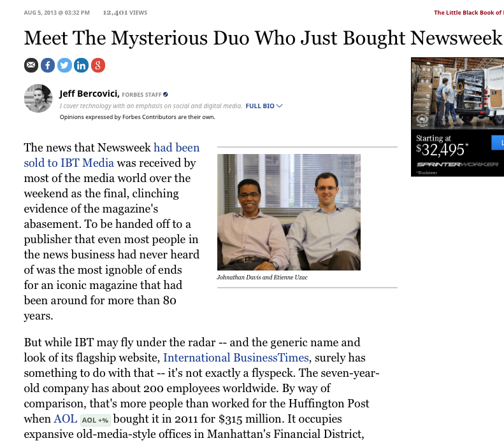Enlarge the Johnathan Davis and Etienne Uzac photo
The width and height of the screenshot is (504, 443).
(x=289, y=212)
